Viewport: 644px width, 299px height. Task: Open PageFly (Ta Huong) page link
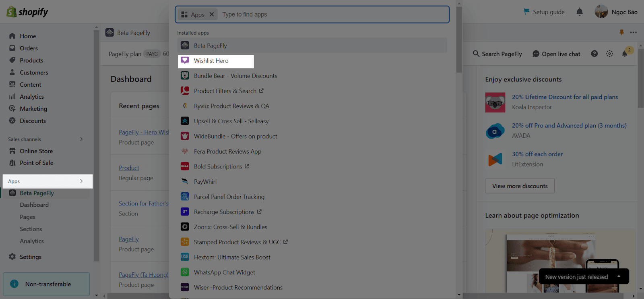coord(144,274)
